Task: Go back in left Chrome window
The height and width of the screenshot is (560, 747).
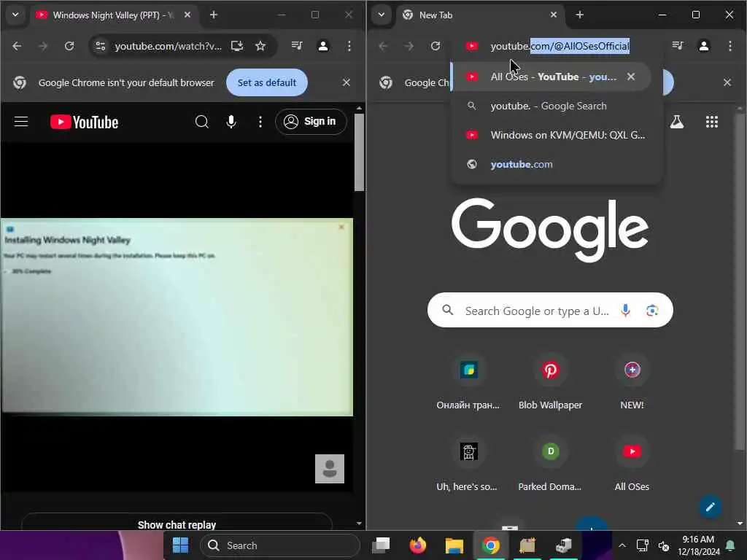Action: 18,46
